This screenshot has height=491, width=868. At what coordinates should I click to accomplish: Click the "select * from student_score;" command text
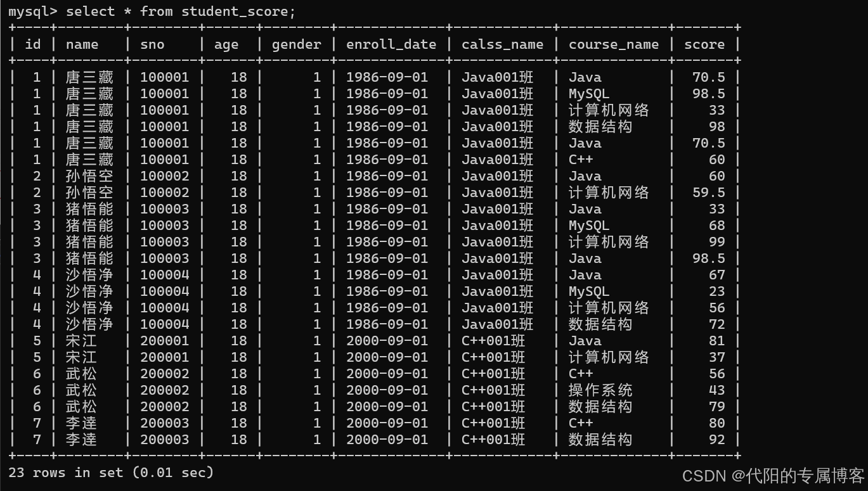181,11
